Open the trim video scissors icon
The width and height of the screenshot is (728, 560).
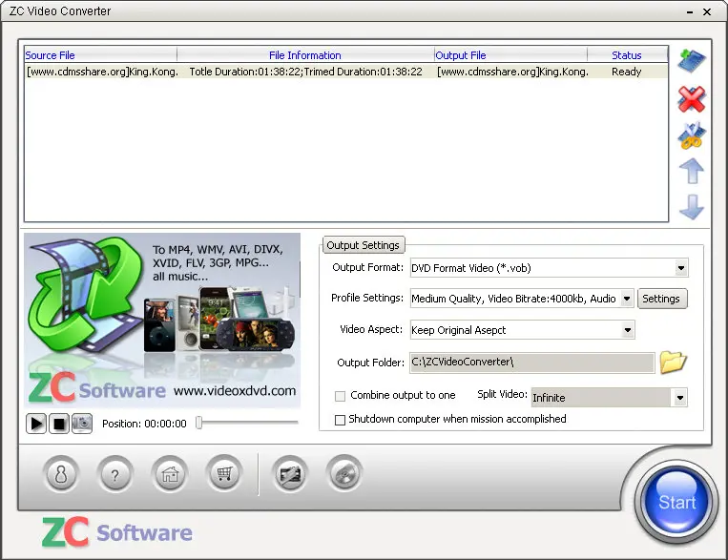[x=692, y=135]
